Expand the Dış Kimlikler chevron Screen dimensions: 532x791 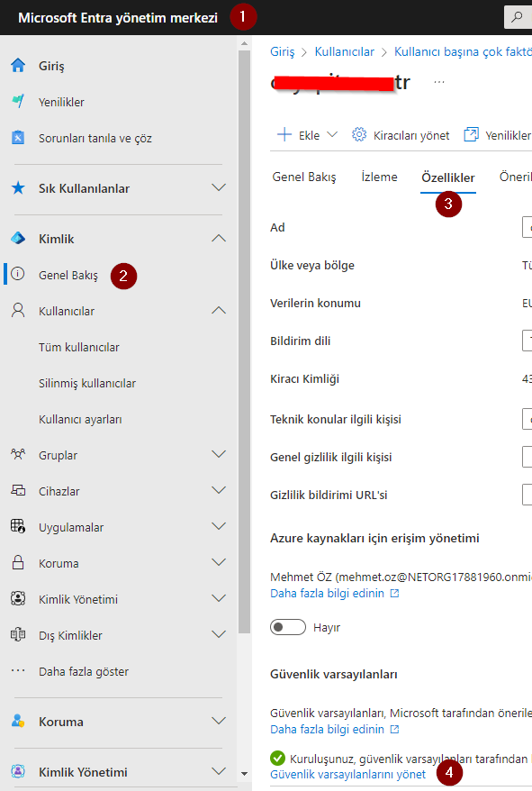click(x=219, y=634)
